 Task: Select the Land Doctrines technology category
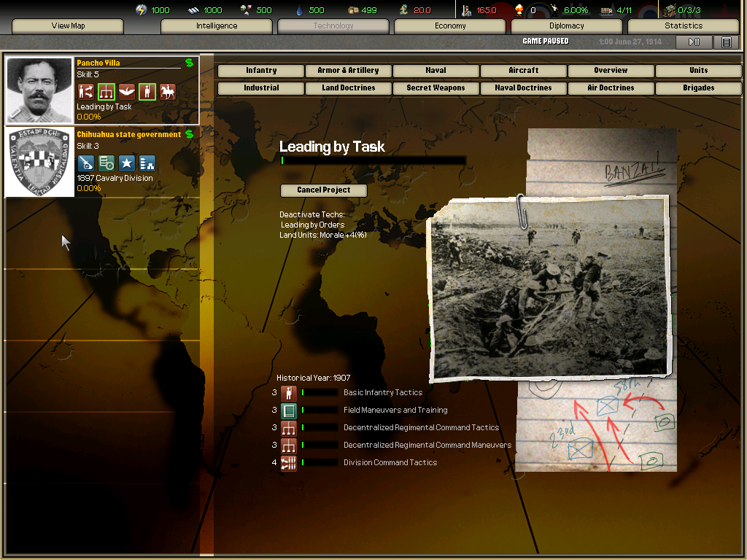[349, 88]
